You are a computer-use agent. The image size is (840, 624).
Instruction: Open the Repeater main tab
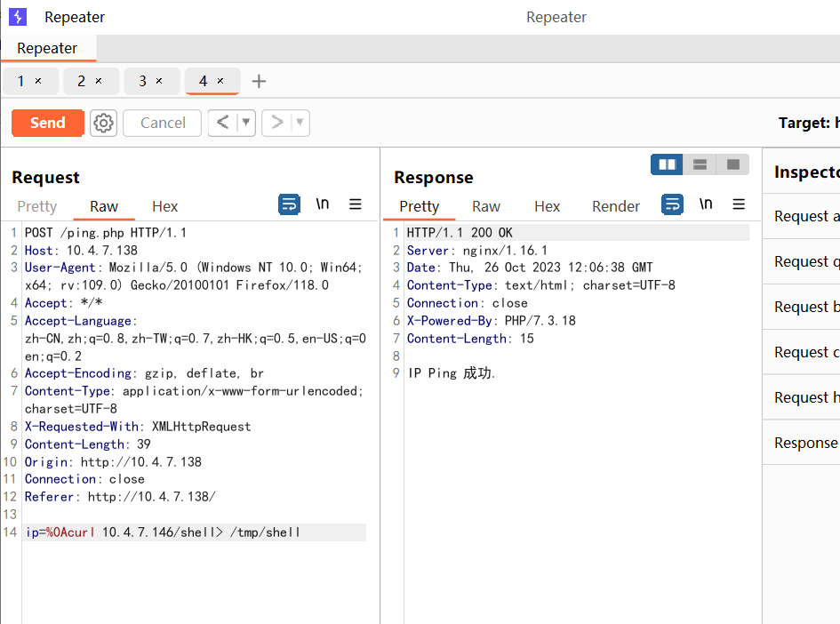pos(48,48)
